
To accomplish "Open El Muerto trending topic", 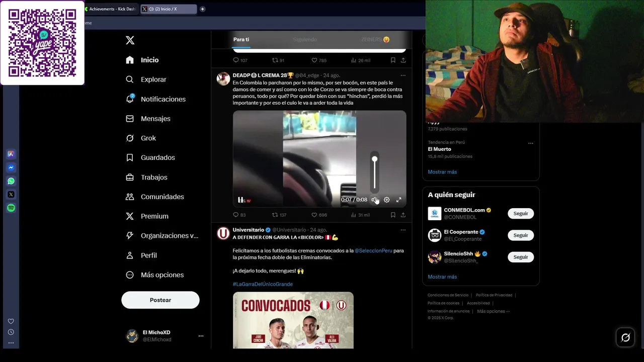I will (x=439, y=149).
